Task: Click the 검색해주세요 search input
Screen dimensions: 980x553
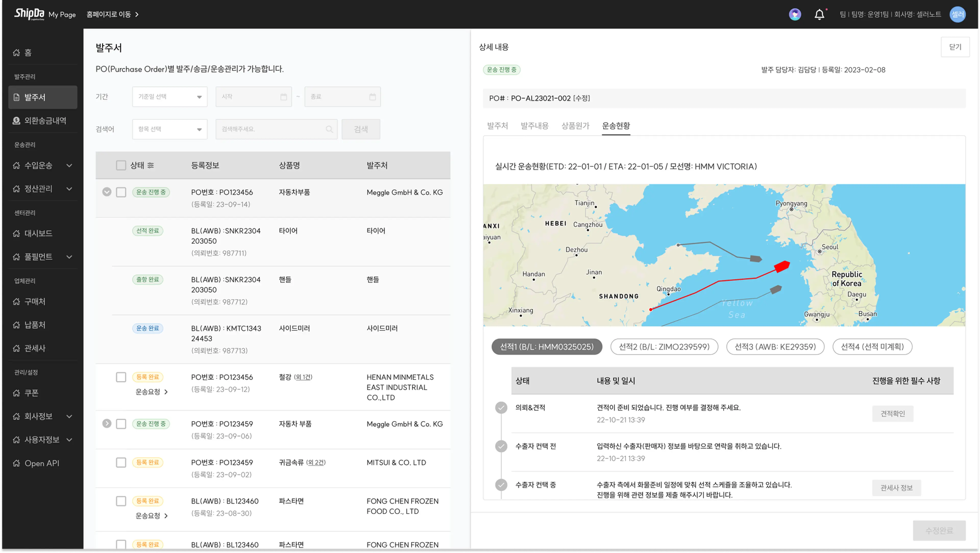Action: (276, 129)
